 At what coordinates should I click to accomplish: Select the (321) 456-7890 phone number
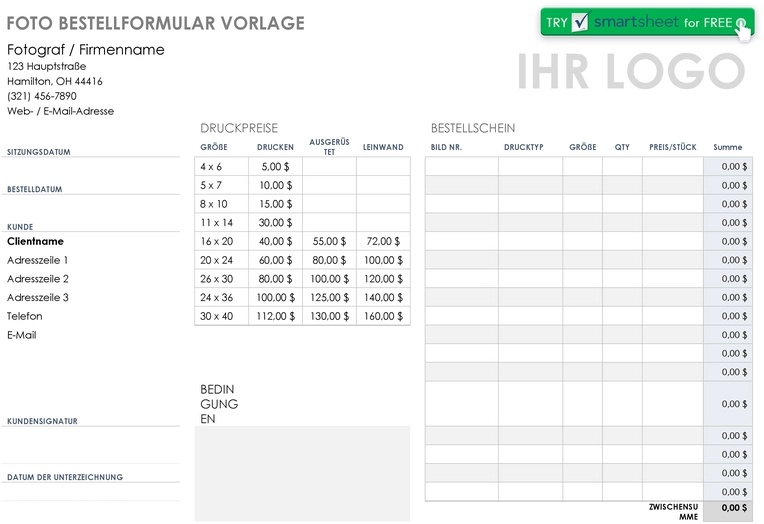point(42,96)
